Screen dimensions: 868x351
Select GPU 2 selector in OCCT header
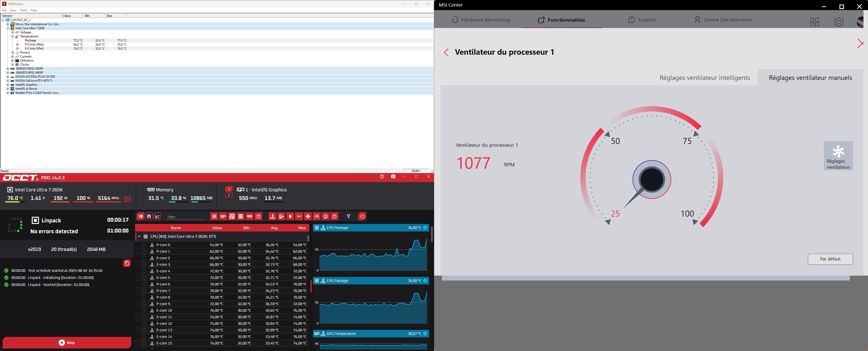(x=229, y=195)
